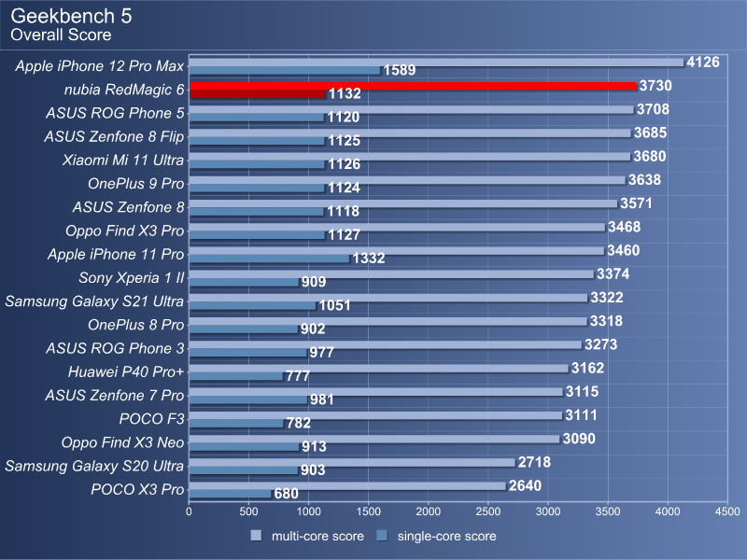Image resolution: width=747 pixels, height=560 pixels.
Task: Select the ASUS Zenfone 8 Flip label
Action: (x=114, y=136)
